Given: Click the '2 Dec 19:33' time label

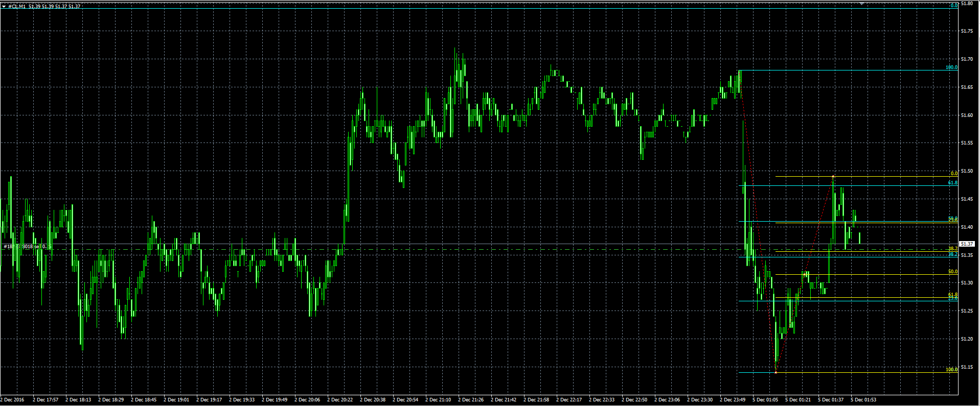Looking at the screenshot, I should click(x=242, y=400).
